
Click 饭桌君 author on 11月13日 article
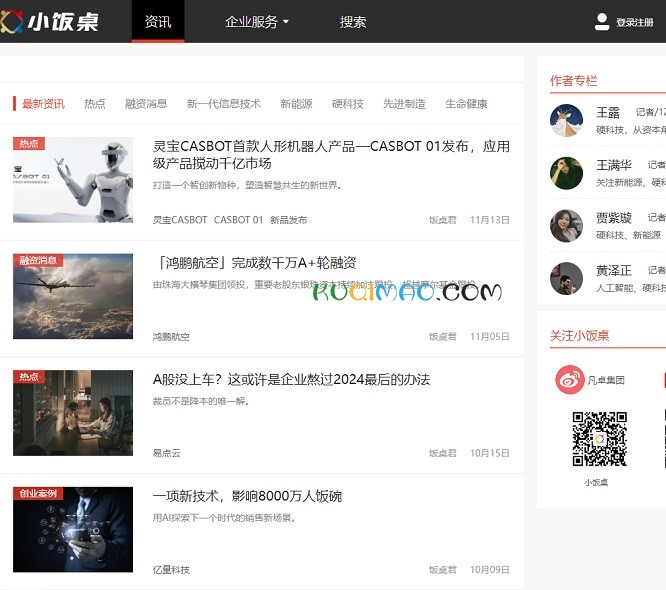point(443,220)
